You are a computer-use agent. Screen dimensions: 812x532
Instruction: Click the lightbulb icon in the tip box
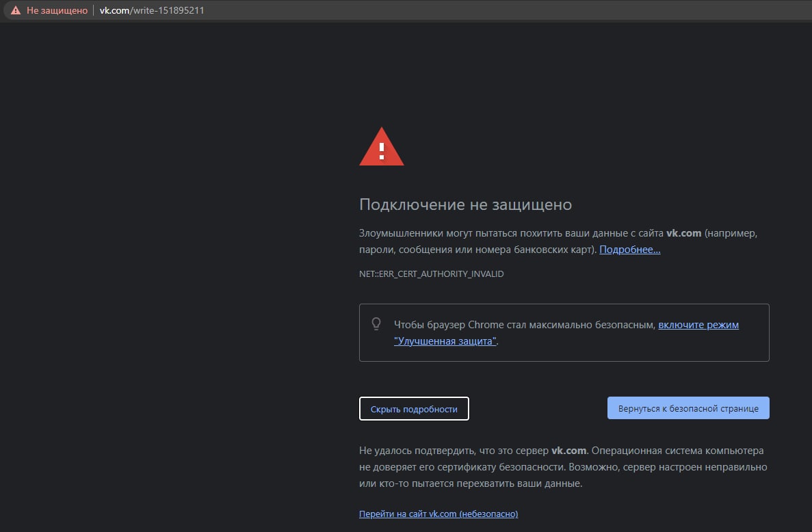coord(376,324)
